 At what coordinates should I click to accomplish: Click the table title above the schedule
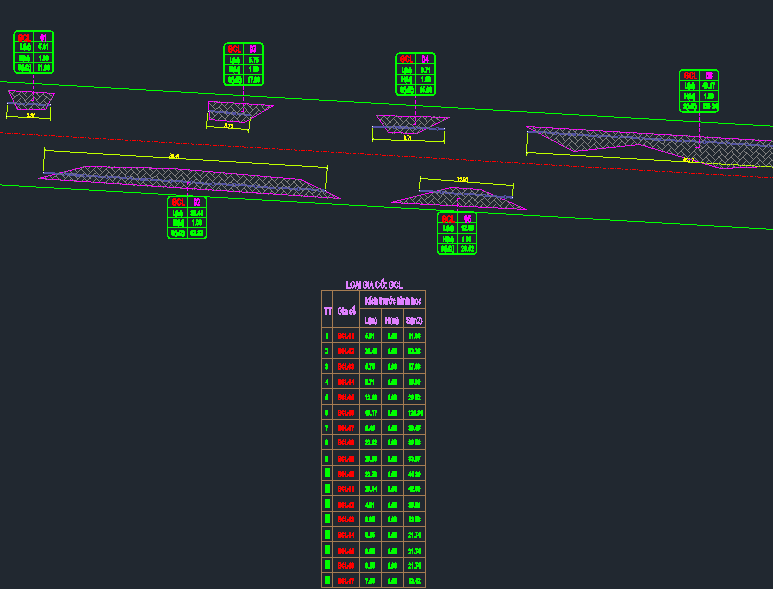(x=374, y=285)
